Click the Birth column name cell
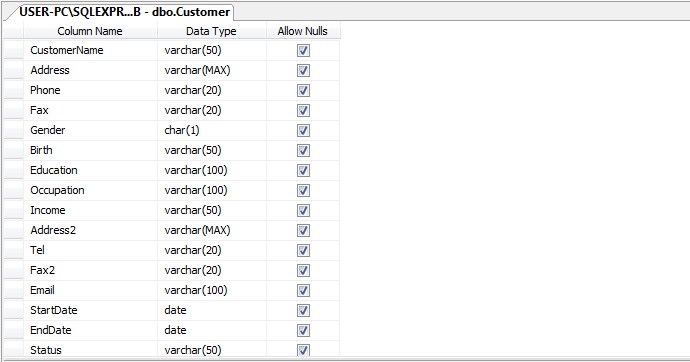This screenshot has height=362, width=690. [x=90, y=150]
